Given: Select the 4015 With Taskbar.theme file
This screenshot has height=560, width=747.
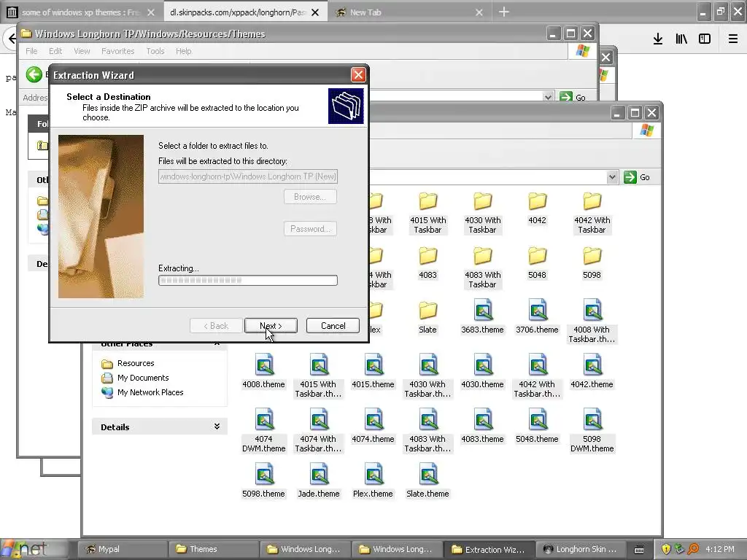Looking at the screenshot, I should click(x=318, y=376).
